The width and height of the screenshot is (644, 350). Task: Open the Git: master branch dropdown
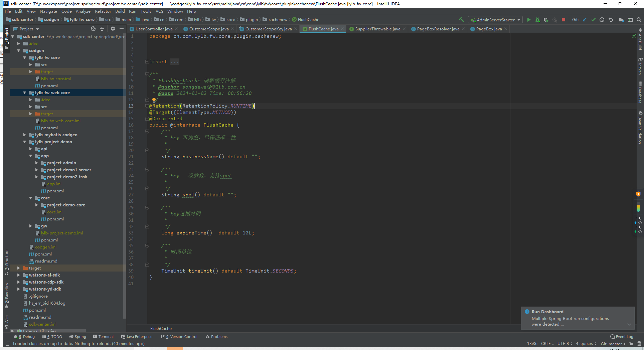click(613, 344)
